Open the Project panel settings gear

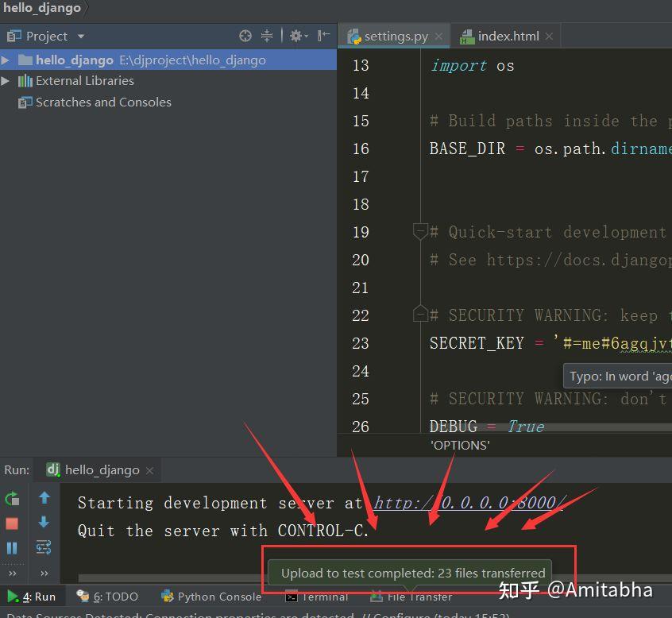coord(299,36)
